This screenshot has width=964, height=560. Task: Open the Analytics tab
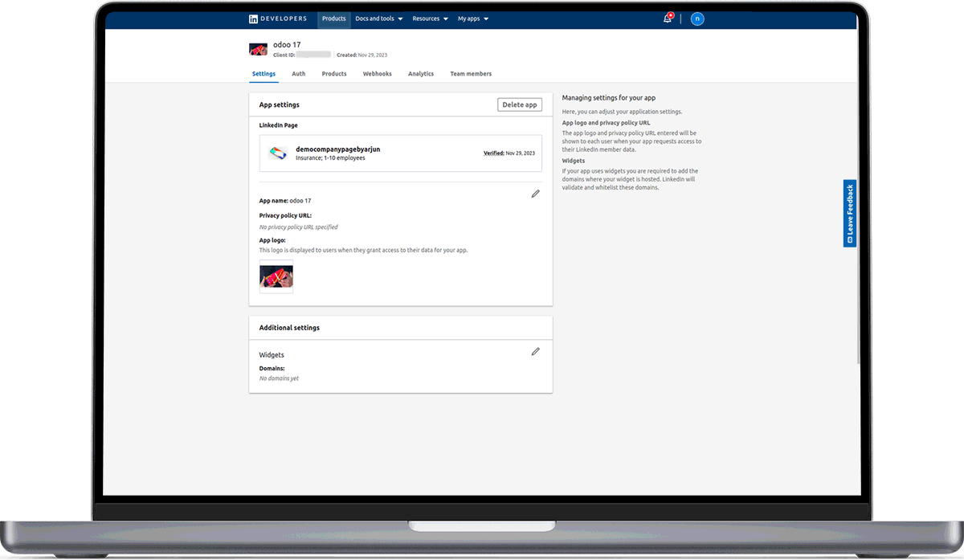pos(421,74)
